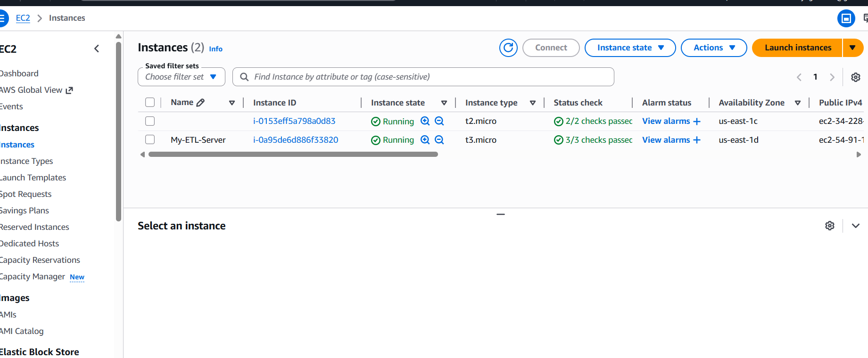The height and width of the screenshot is (358, 868).
Task: Click the table horizontal scrollbar
Action: click(x=293, y=155)
